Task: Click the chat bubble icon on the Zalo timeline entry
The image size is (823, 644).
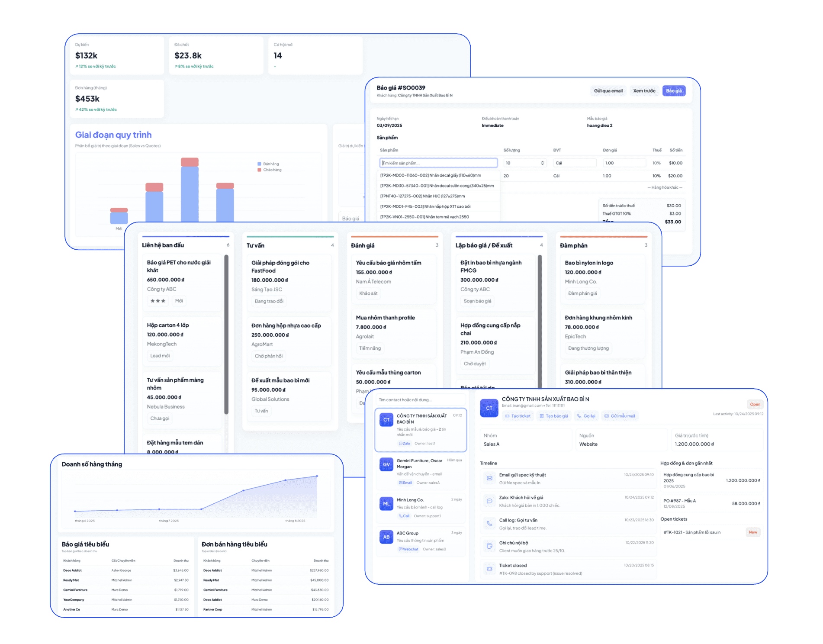Action: pos(489,501)
